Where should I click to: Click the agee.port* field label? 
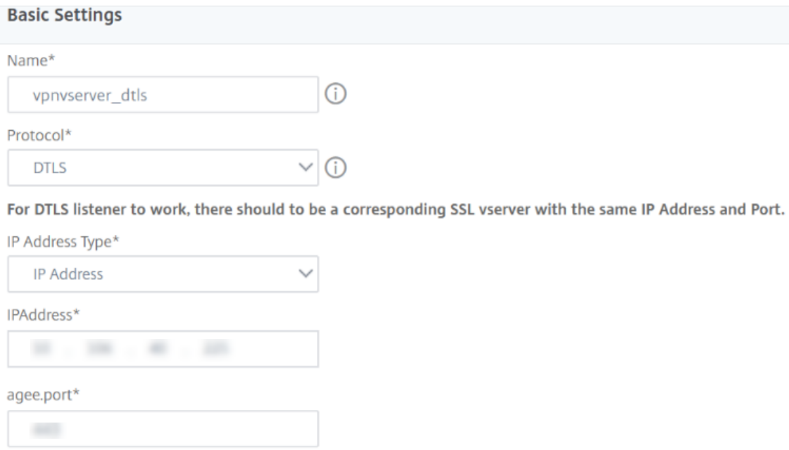click(x=41, y=393)
